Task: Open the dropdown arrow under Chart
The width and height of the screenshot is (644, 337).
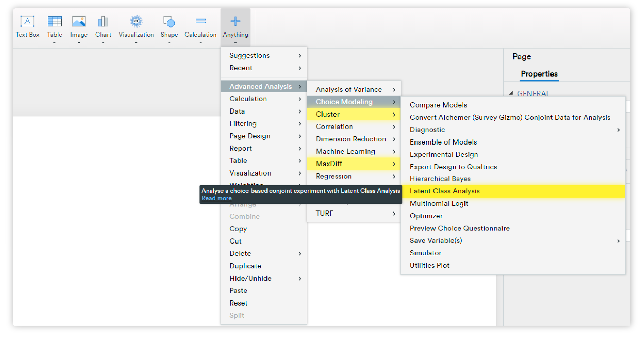Action: pyautogui.click(x=103, y=43)
